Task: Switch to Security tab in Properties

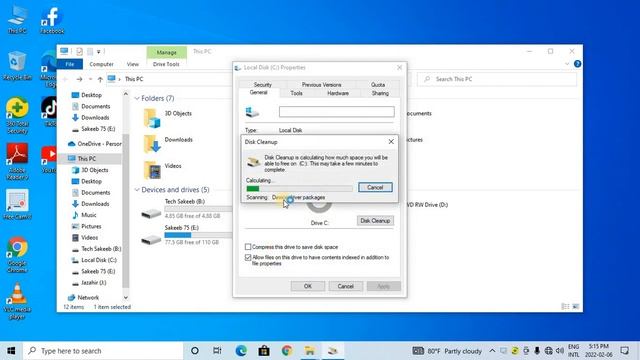Action: 262,84
